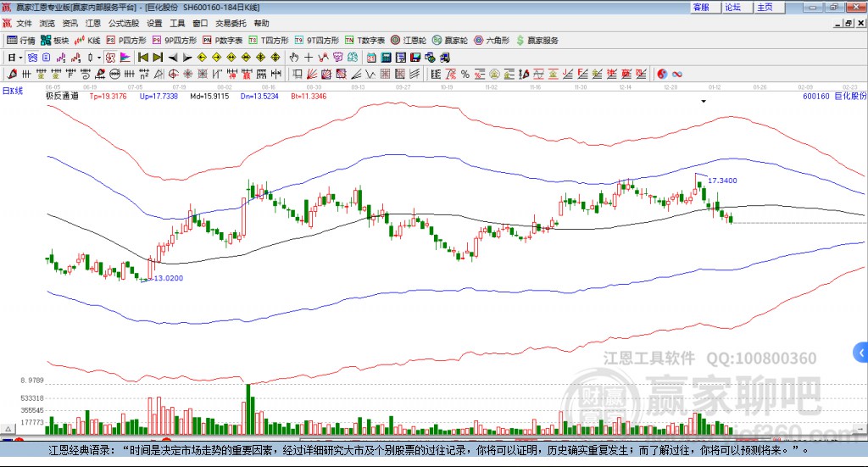Click the colored flag icon
The width and height of the screenshot is (868, 467).
point(125,58)
